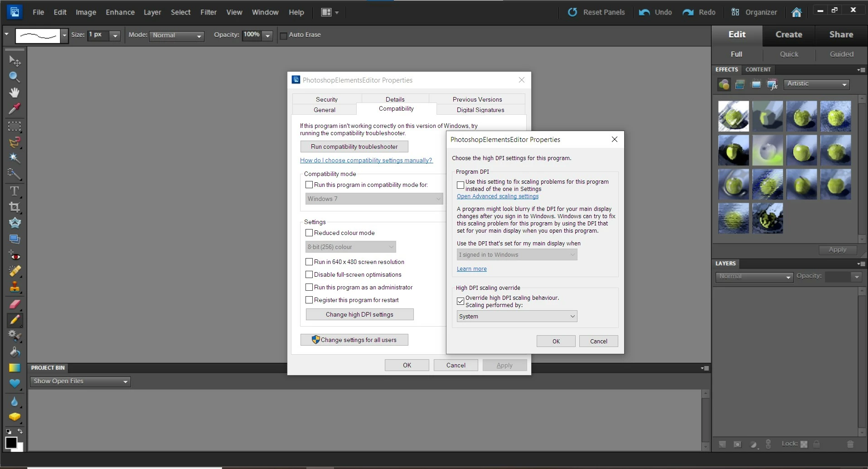Open the Layer menu

152,12
